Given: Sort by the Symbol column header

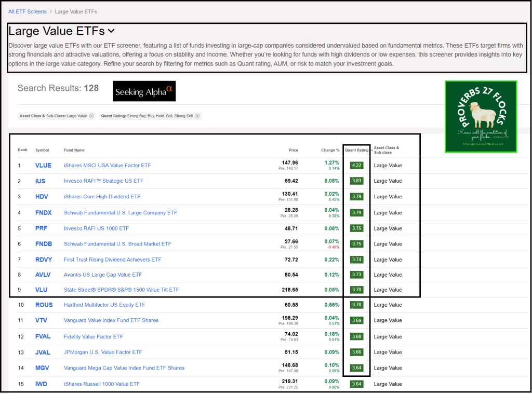Looking at the screenshot, I should [42, 150].
